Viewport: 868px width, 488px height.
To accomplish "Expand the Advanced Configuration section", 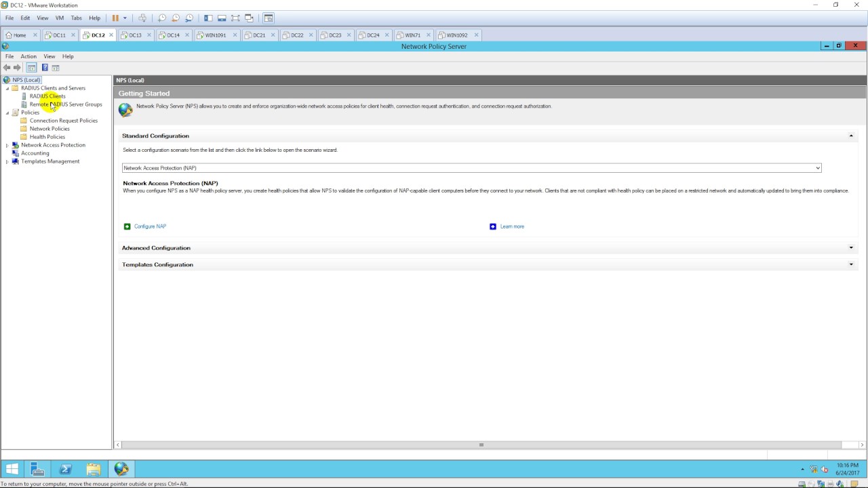I will click(x=851, y=248).
